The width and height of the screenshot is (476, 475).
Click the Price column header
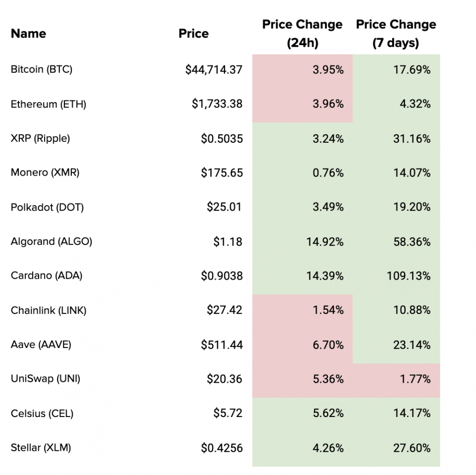pos(193,34)
